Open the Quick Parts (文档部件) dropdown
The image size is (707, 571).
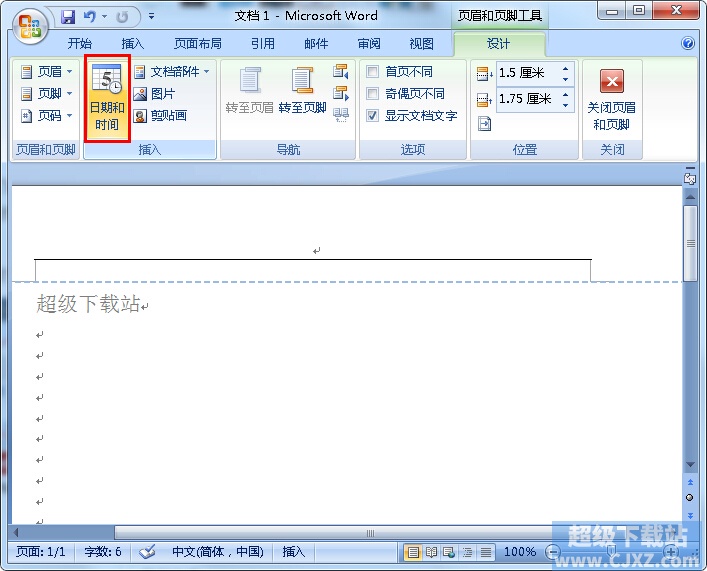pos(172,72)
